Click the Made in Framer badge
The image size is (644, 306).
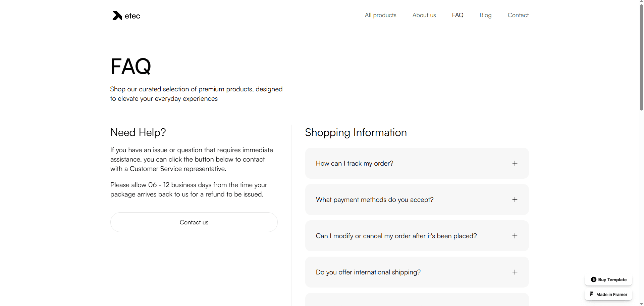[608, 294]
